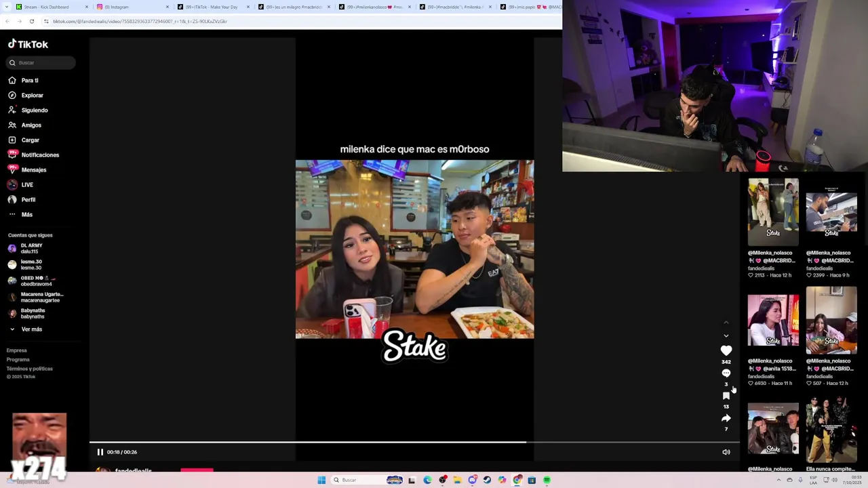
Task: Open Steam from taskbar
Action: 487,480
